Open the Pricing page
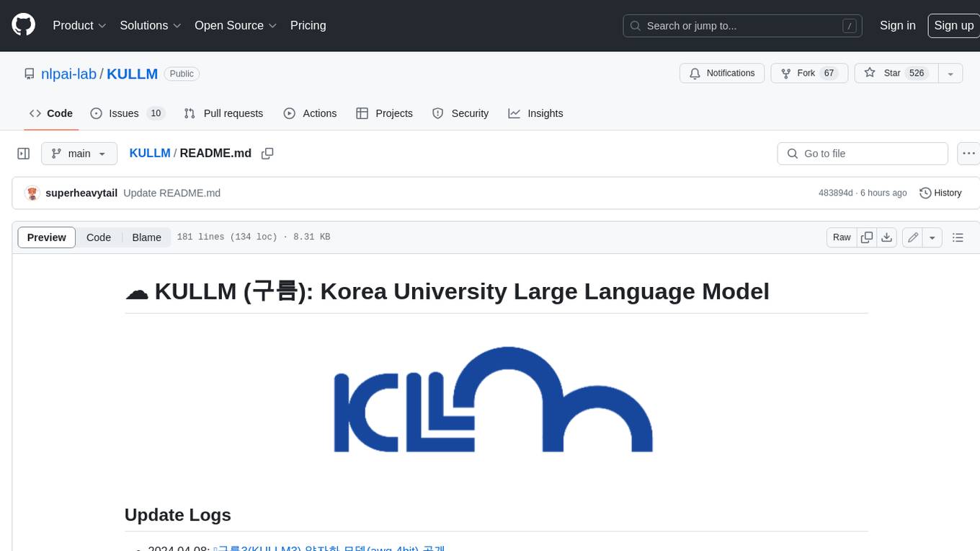Viewport: 980px width, 551px height. point(308,25)
